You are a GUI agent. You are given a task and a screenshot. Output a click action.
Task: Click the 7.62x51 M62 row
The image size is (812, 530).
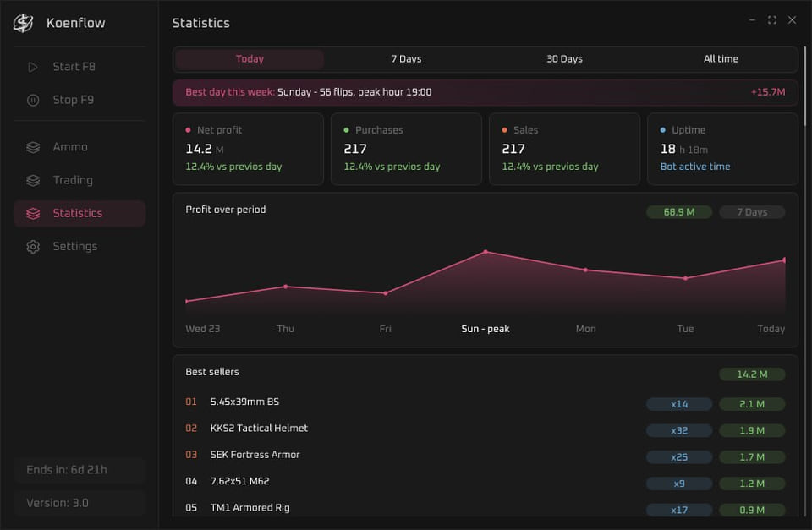486,483
